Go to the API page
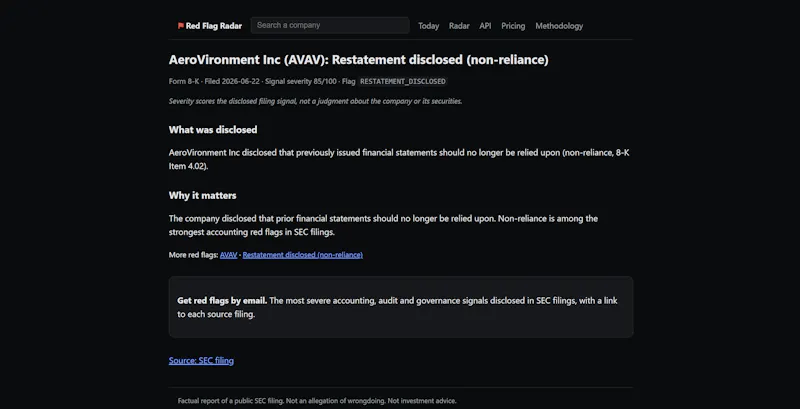800x409 pixels. click(x=485, y=25)
